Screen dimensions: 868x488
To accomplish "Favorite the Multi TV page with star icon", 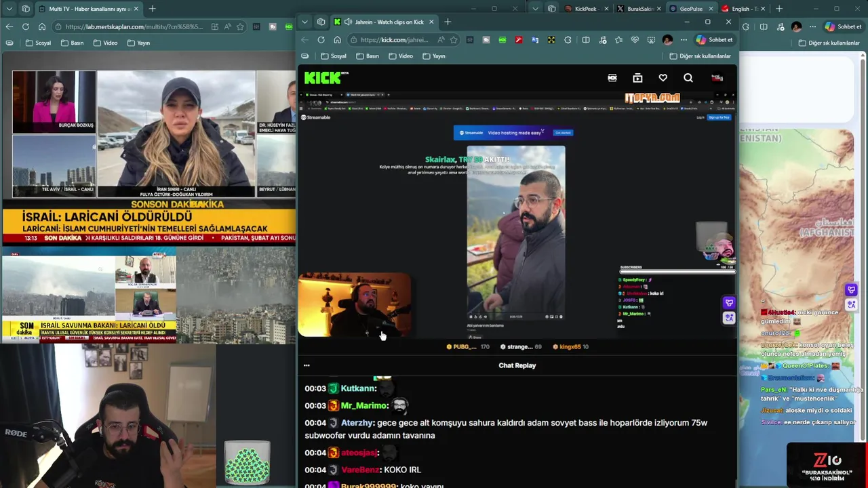I will click(x=240, y=26).
